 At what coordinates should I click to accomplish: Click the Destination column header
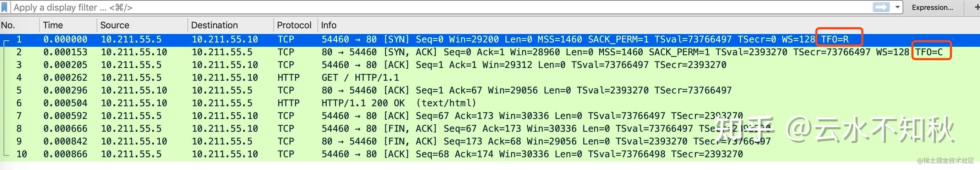pos(214,25)
